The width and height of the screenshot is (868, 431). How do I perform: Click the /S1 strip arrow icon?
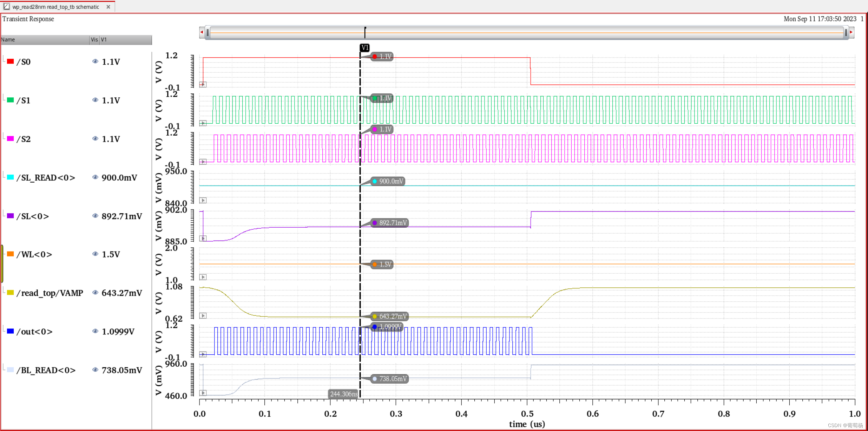click(x=203, y=123)
